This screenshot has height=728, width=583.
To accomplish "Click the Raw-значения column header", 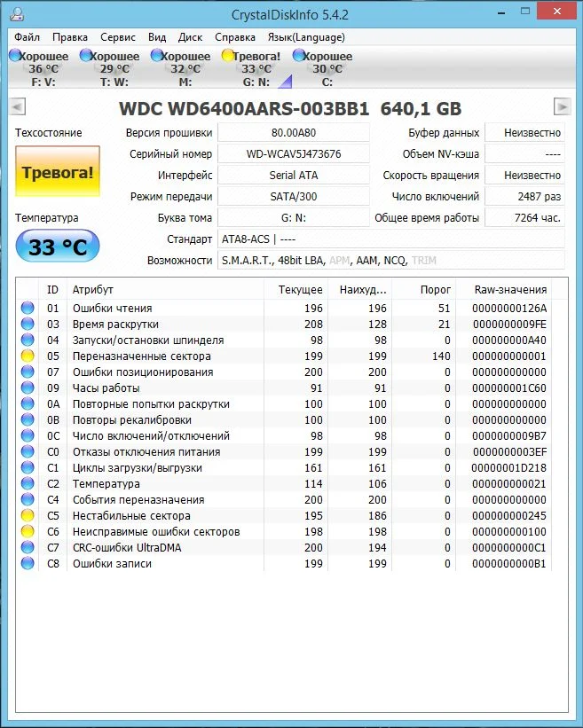I will click(504, 289).
